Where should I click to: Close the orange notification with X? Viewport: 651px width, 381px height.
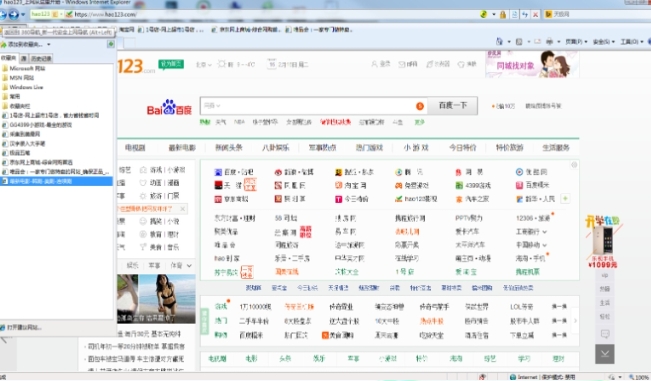(182, 209)
